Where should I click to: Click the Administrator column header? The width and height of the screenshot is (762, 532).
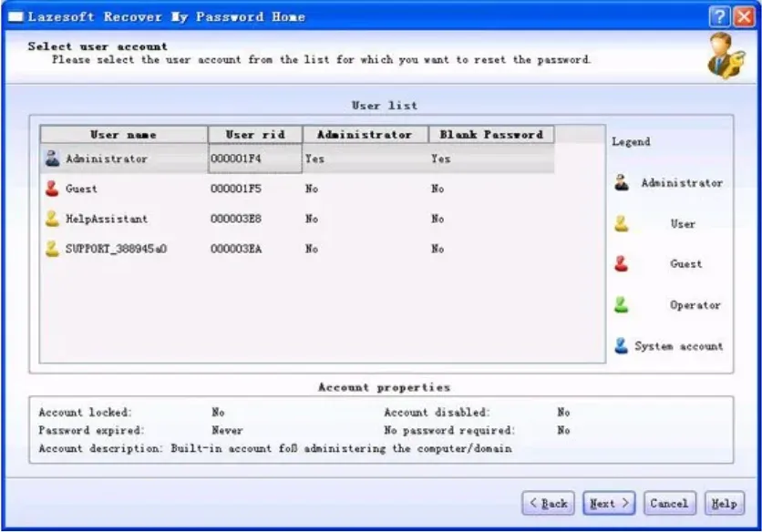point(366,135)
